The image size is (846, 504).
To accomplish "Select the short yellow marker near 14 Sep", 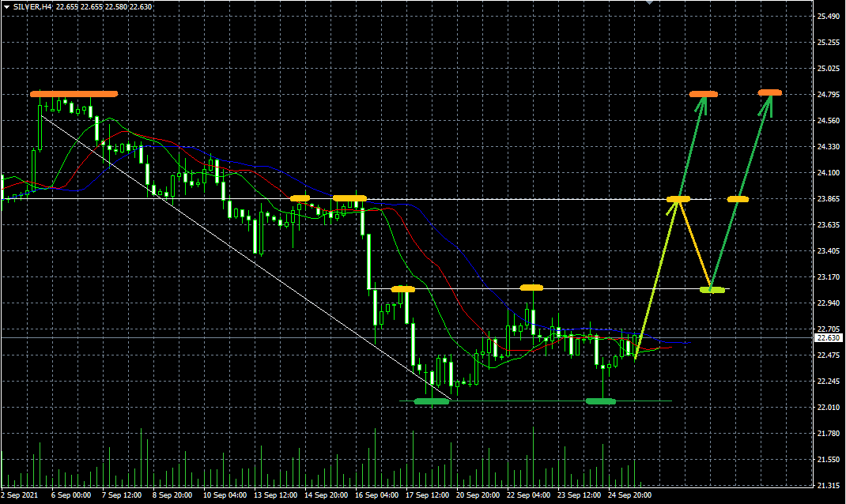I will 300,198.
